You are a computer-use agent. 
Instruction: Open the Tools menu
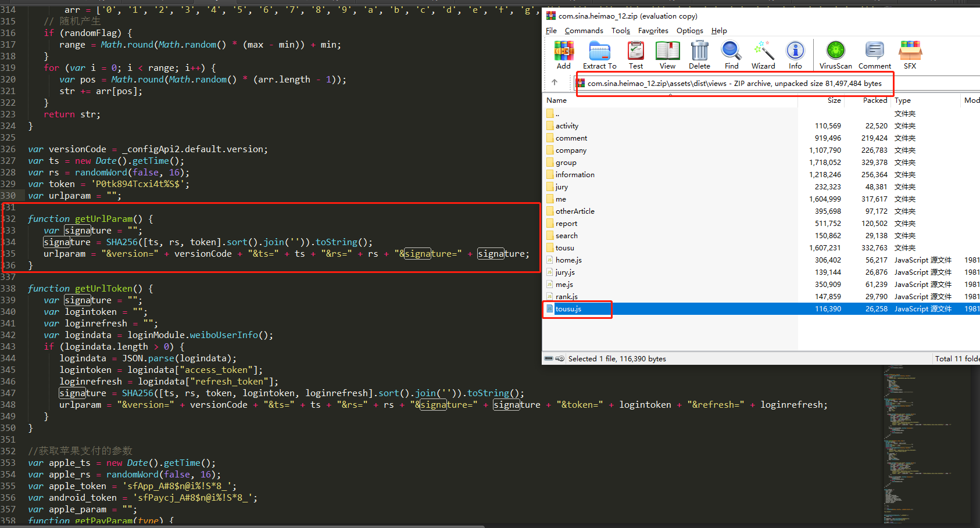coord(620,31)
